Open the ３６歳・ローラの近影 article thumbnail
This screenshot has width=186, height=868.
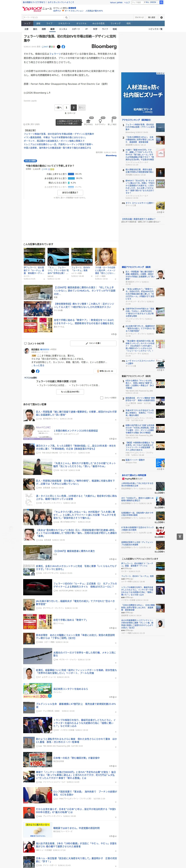point(106,257)
